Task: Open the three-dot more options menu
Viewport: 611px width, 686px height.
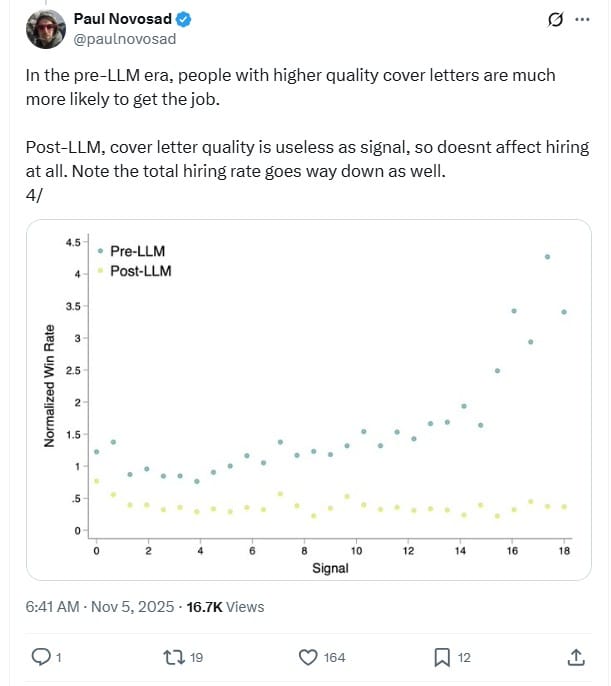Action: pyautogui.click(x=581, y=19)
